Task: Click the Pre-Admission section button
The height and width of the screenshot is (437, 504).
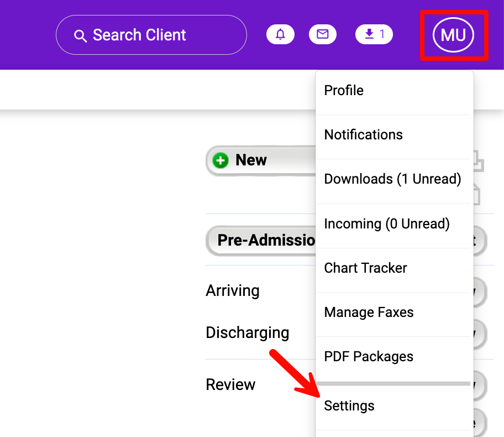Action: [x=260, y=240]
